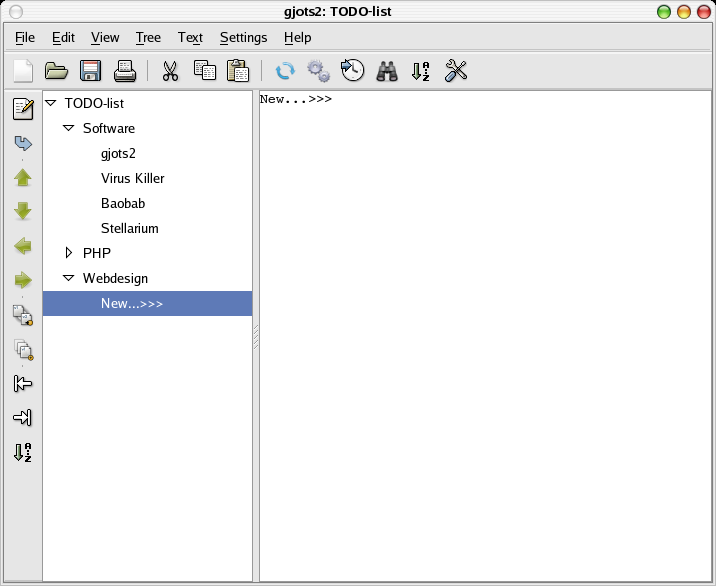Open the Edit menu
This screenshot has height=586, width=716.
tap(63, 37)
